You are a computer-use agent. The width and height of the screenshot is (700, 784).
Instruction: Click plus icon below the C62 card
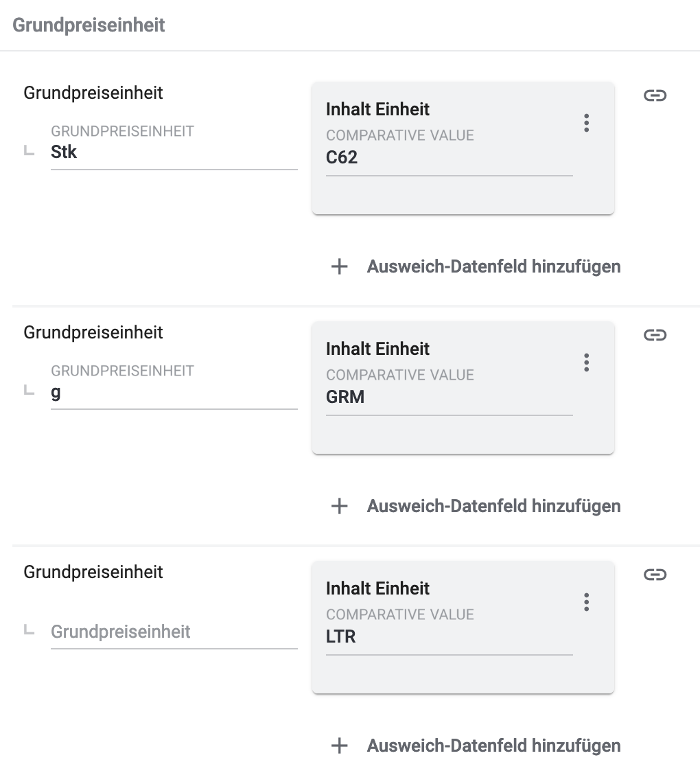340,266
